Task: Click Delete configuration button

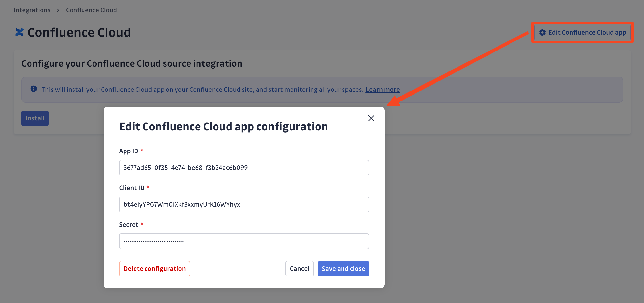Action: click(x=155, y=269)
